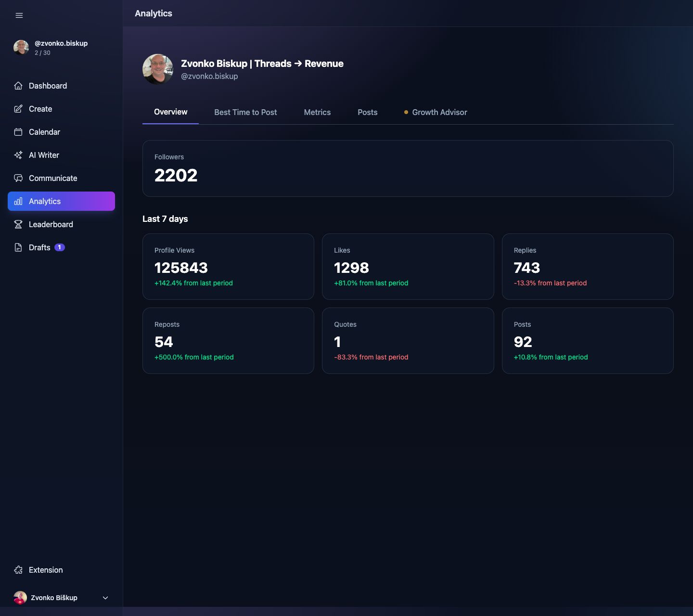This screenshot has width=693, height=616.
Task: Click the Create pencil icon
Action: [18, 109]
